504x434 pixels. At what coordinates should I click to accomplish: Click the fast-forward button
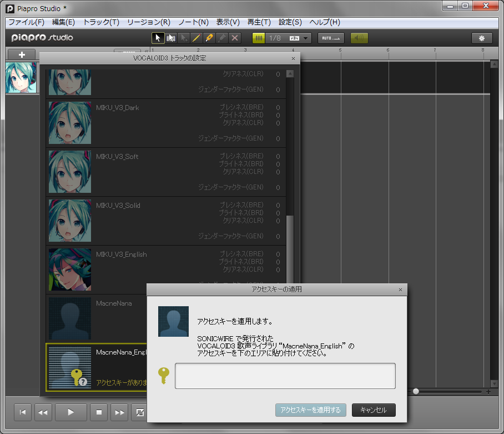pos(119,412)
